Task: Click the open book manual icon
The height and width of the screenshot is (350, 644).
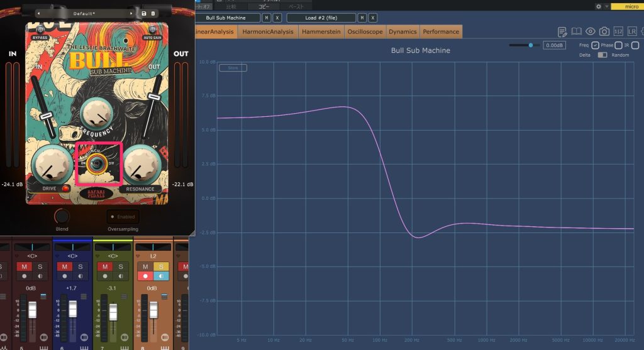Action: tap(577, 31)
